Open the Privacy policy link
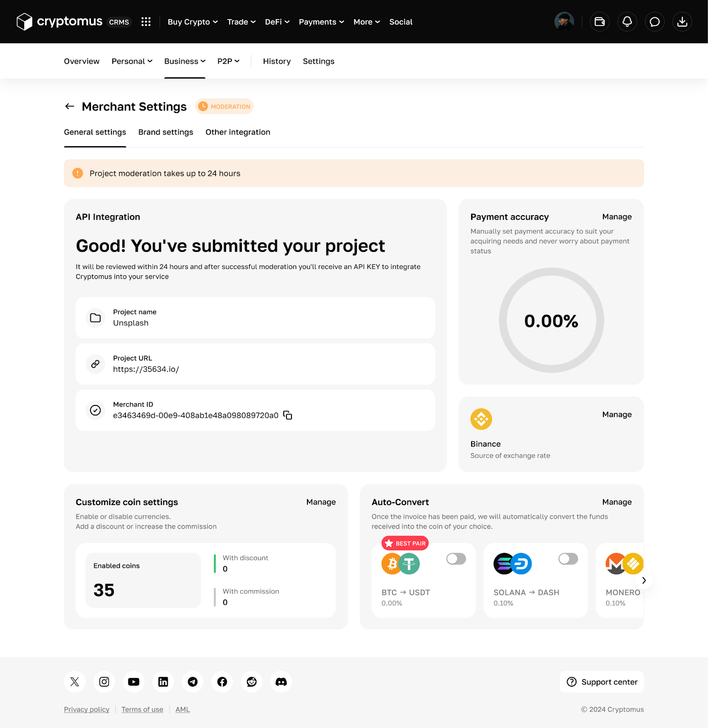 coord(86,709)
